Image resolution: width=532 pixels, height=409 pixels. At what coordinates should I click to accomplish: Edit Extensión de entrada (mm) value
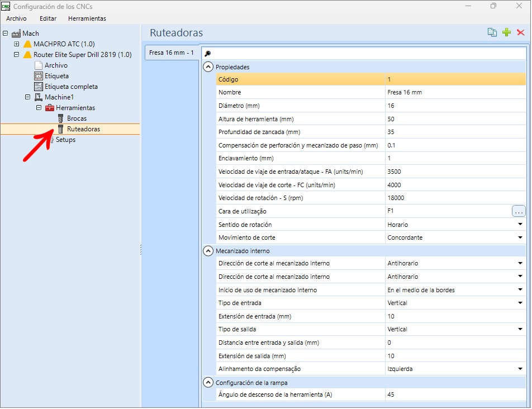[x=455, y=316]
